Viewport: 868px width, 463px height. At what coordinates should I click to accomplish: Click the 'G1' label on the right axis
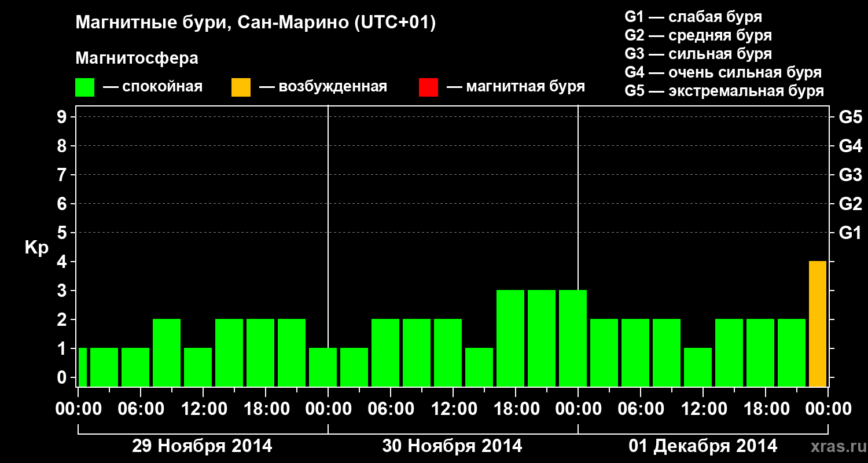point(850,233)
